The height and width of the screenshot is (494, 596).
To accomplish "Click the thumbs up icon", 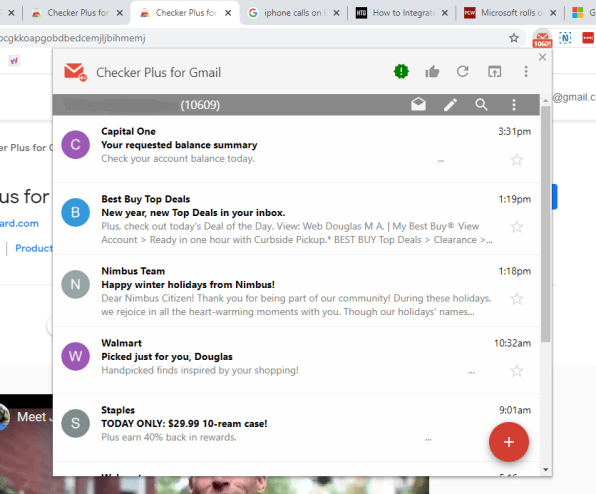I will [432, 71].
